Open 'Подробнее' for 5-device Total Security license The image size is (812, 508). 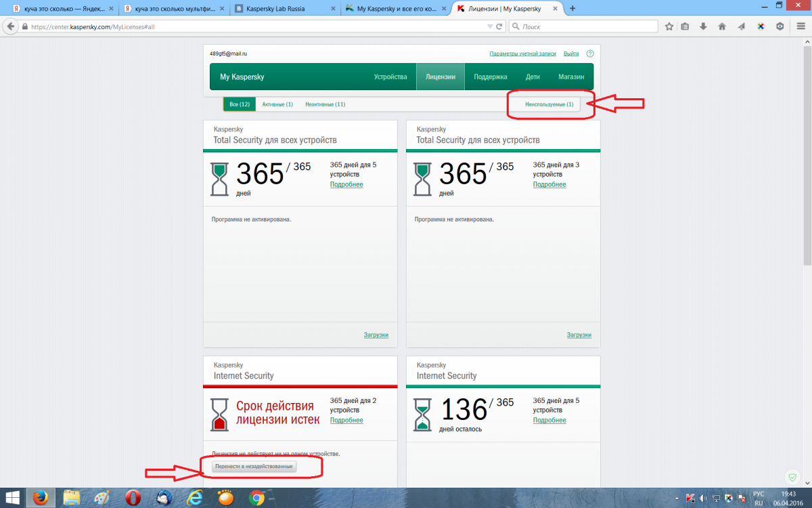pyautogui.click(x=346, y=184)
